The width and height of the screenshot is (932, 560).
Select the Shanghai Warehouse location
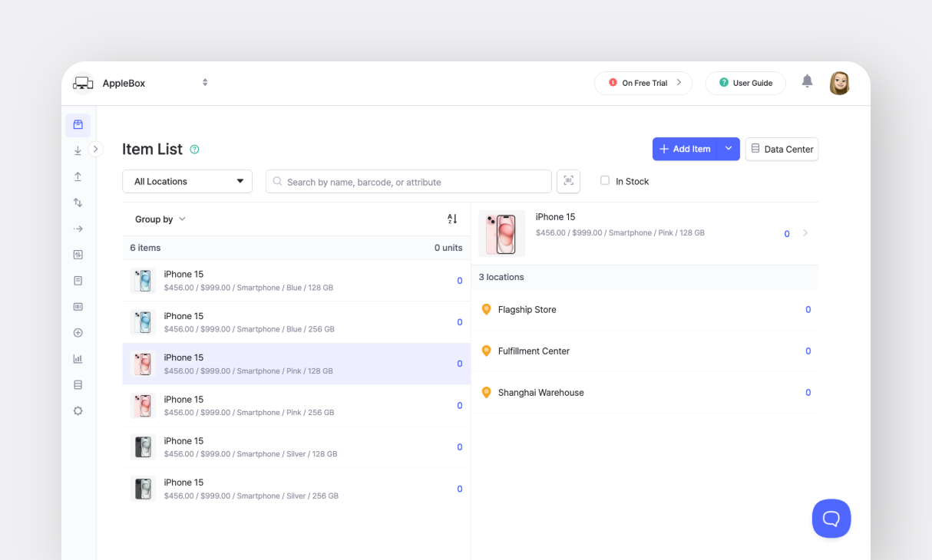pyautogui.click(x=645, y=393)
